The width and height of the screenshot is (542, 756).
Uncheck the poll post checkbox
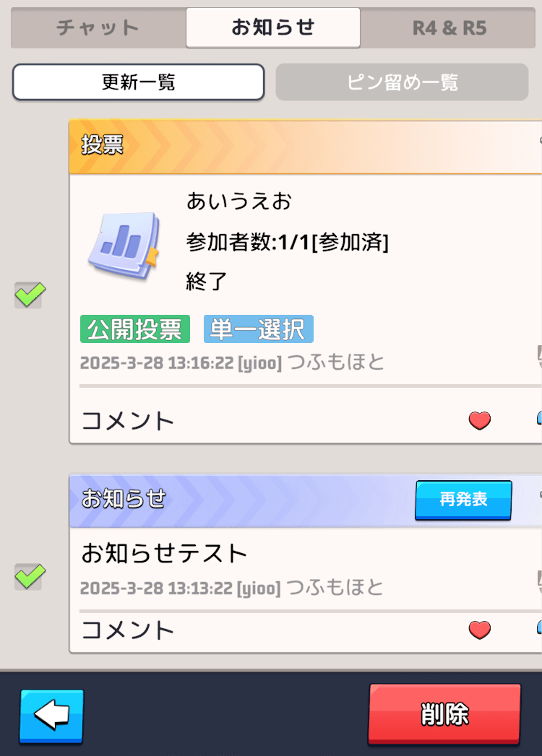point(28,295)
